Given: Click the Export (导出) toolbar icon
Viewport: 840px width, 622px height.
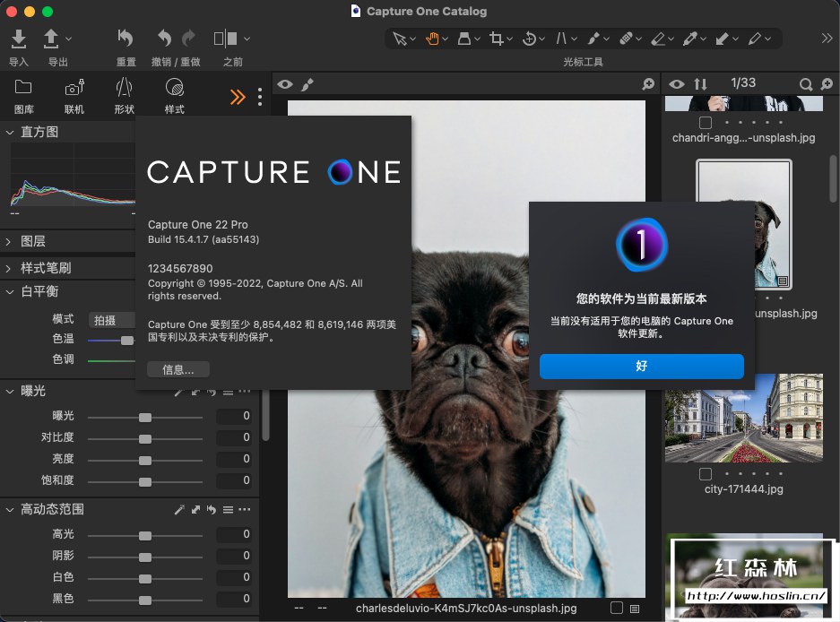Looking at the screenshot, I should coord(52,39).
